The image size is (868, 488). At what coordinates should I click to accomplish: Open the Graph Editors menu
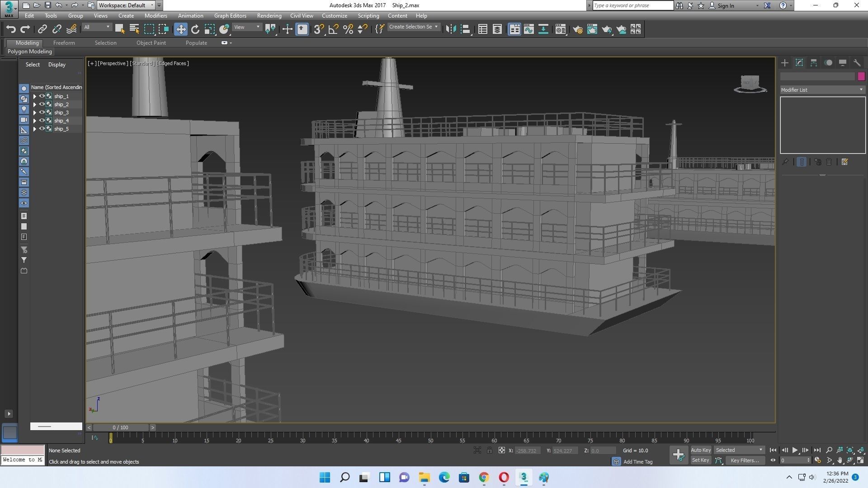[230, 16]
